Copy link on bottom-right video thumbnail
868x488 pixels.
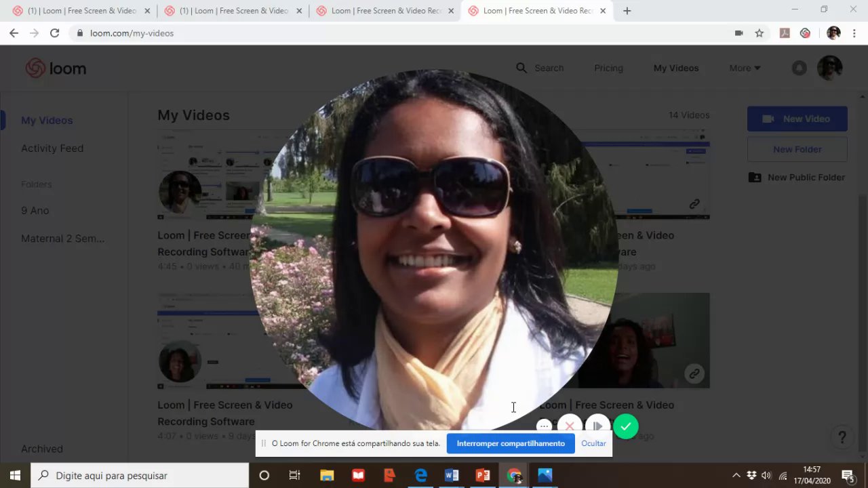point(694,373)
